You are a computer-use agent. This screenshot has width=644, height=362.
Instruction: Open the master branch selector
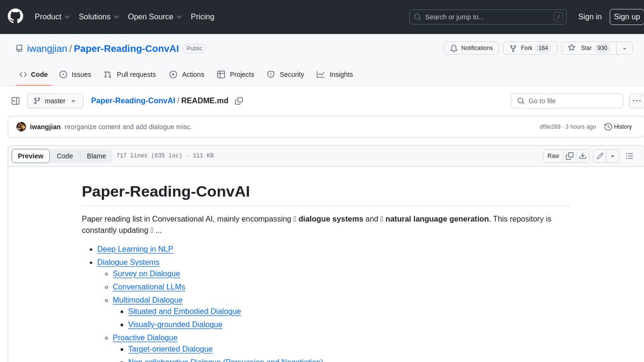55,101
